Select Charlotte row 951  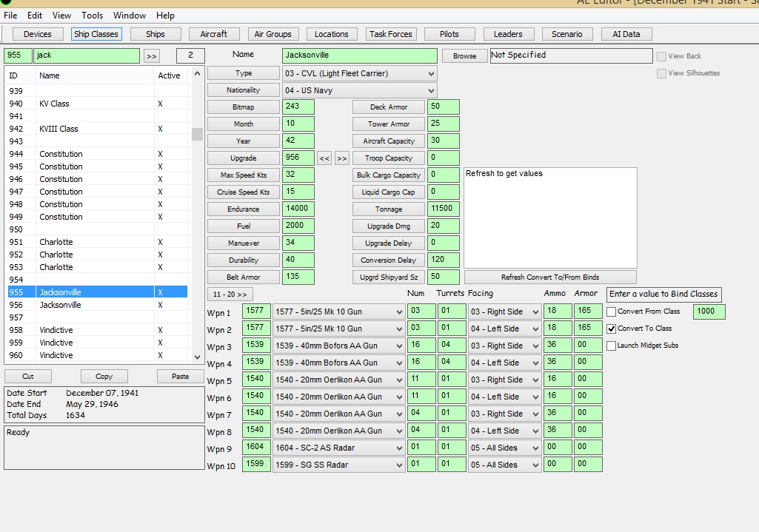coord(97,242)
